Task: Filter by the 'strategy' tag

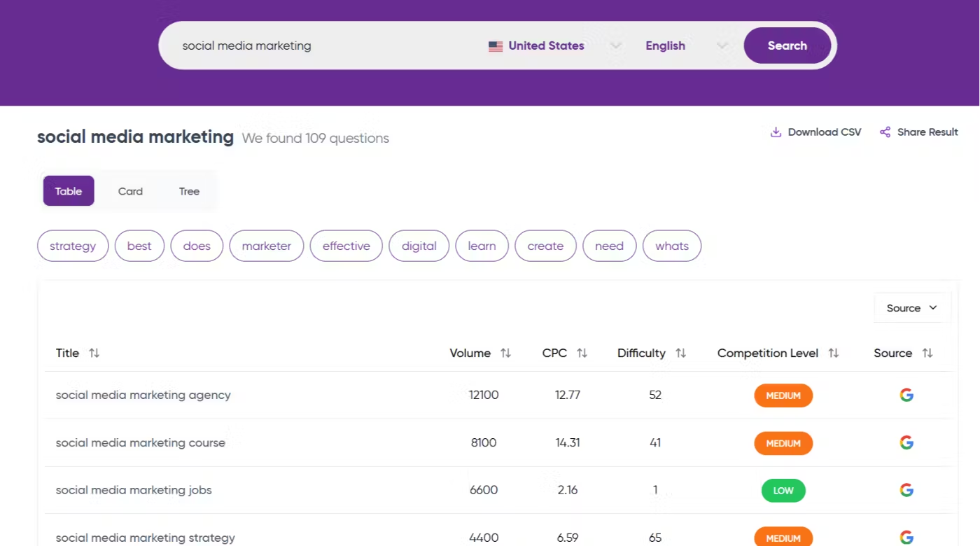Action: (73, 246)
